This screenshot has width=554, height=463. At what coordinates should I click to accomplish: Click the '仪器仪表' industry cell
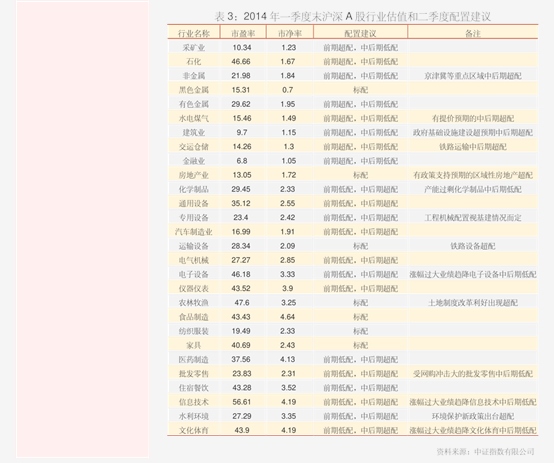(x=194, y=288)
